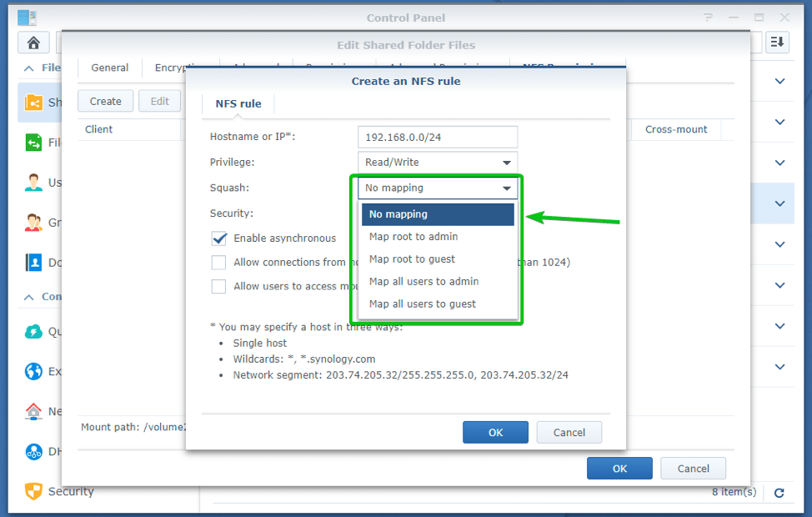The height and width of the screenshot is (517, 812).
Task: Switch to the General tab
Action: pyautogui.click(x=109, y=68)
